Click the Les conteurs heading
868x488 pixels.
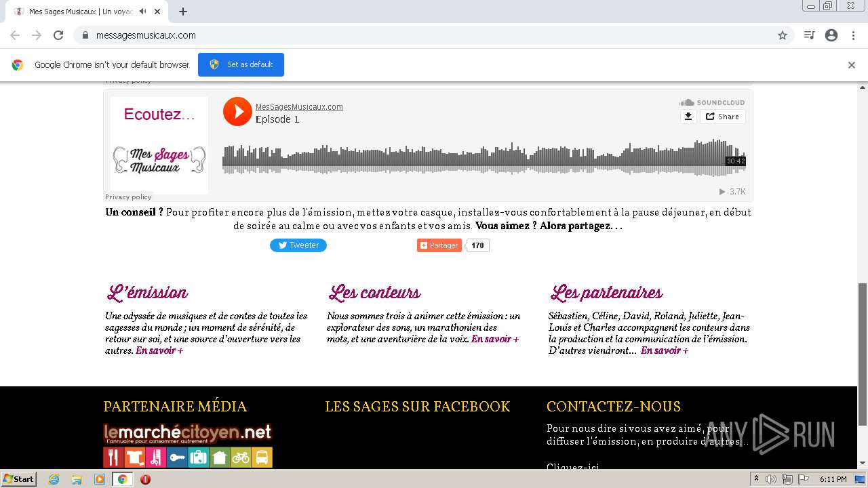(374, 293)
